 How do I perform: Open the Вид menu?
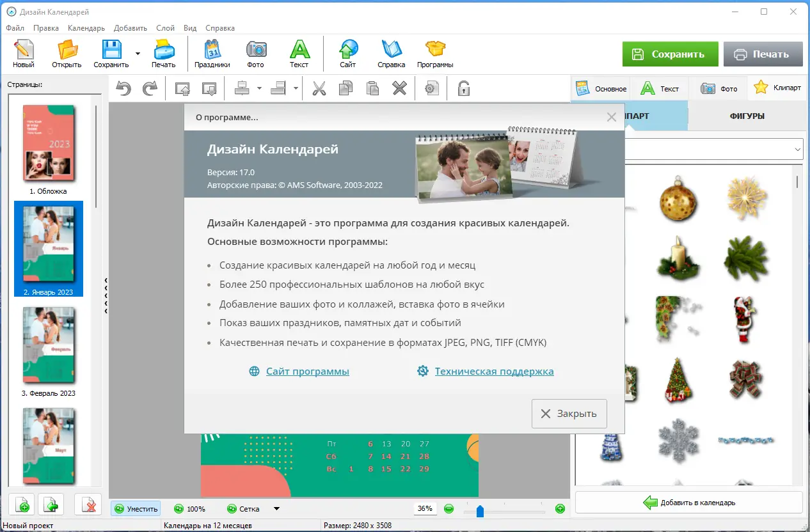pos(190,28)
